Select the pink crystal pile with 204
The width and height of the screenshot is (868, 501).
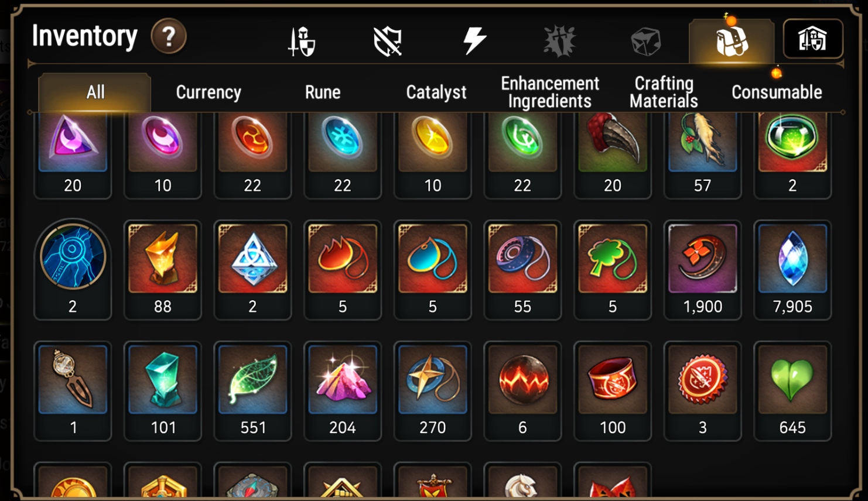(343, 391)
